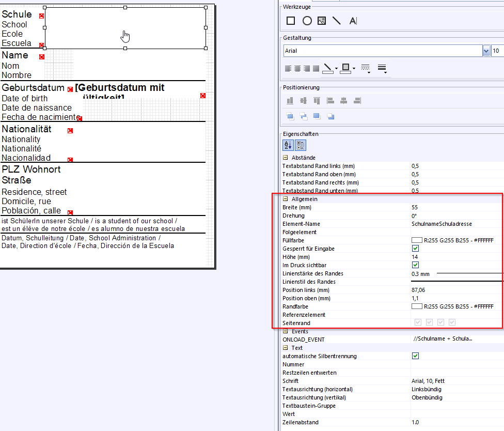Activate the text field tool
Viewport: 504px width, 431px height.
coord(353,21)
